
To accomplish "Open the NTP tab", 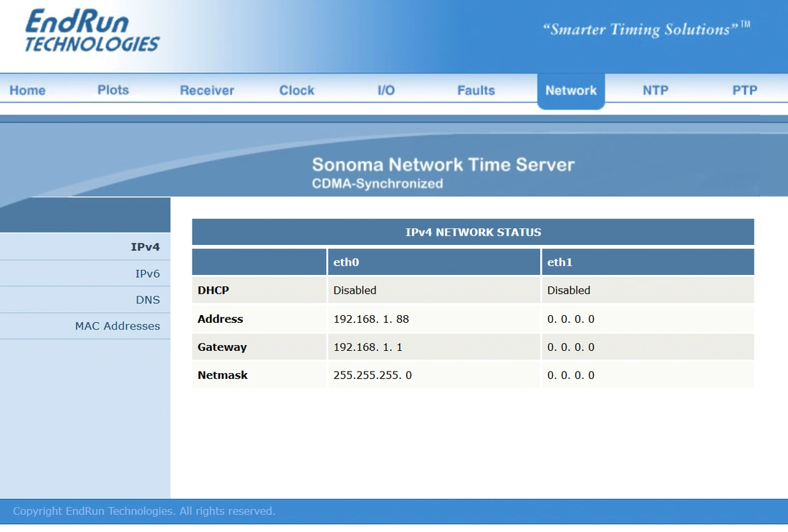I will point(655,90).
